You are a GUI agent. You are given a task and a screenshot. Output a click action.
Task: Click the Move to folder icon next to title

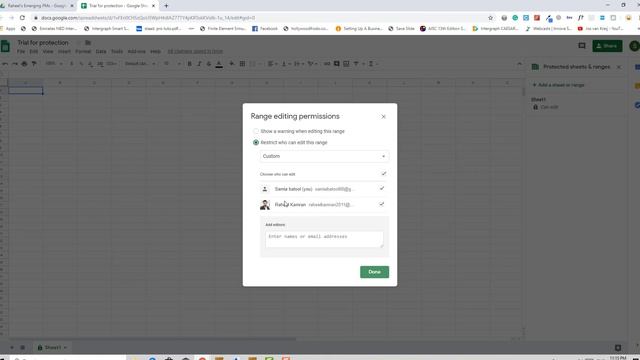point(88,43)
